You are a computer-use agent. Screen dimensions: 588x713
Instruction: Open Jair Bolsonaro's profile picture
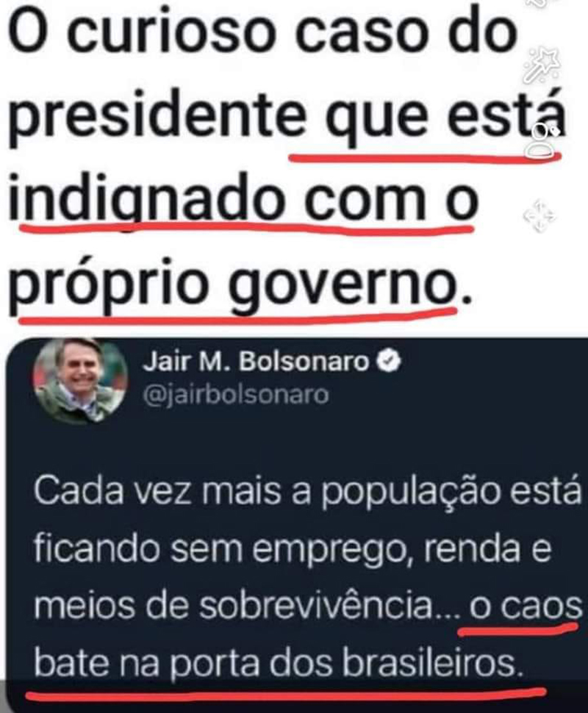click(x=79, y=381)
